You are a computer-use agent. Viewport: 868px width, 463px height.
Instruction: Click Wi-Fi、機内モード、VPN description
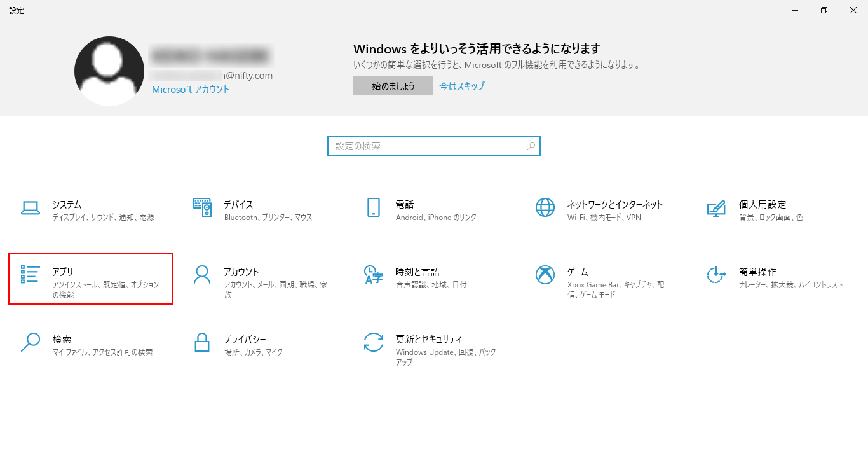604,218
